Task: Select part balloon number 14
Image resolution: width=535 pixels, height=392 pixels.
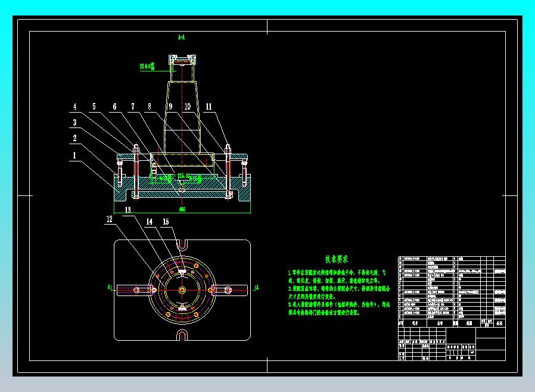Action: click(150, 222)
